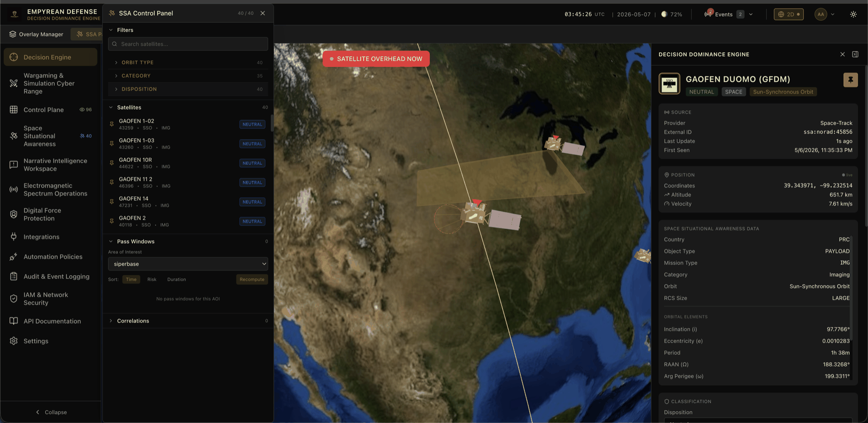Click SATELLITE OVERHEAD NOW alert banner
868x423 pixels.
click(376, 59)
